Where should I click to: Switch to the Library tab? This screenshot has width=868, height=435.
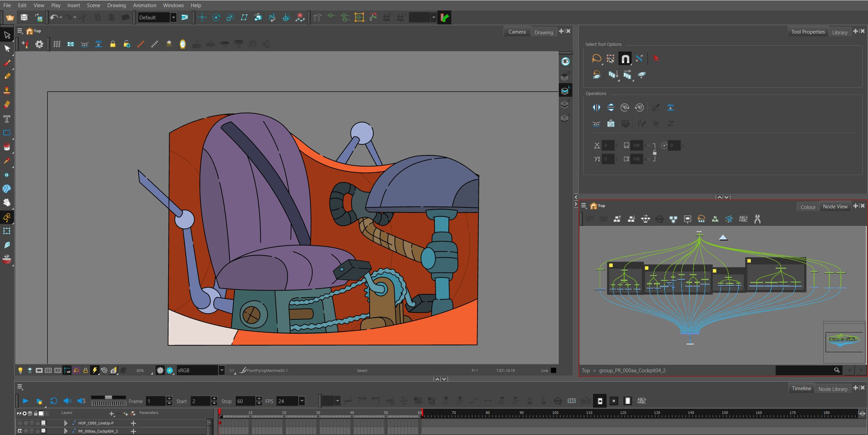click(x=840, y=32)
